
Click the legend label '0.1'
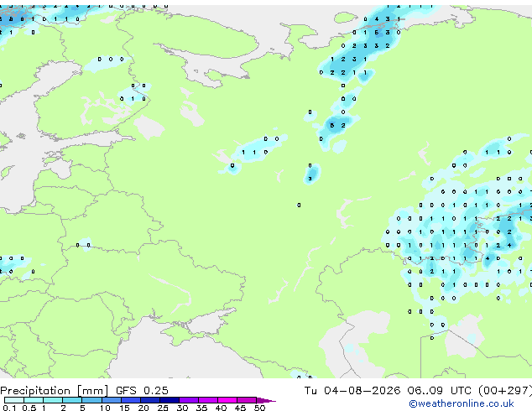pos(9,408)
